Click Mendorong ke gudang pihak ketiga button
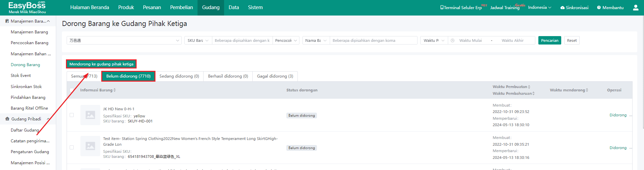 [101, 64]
